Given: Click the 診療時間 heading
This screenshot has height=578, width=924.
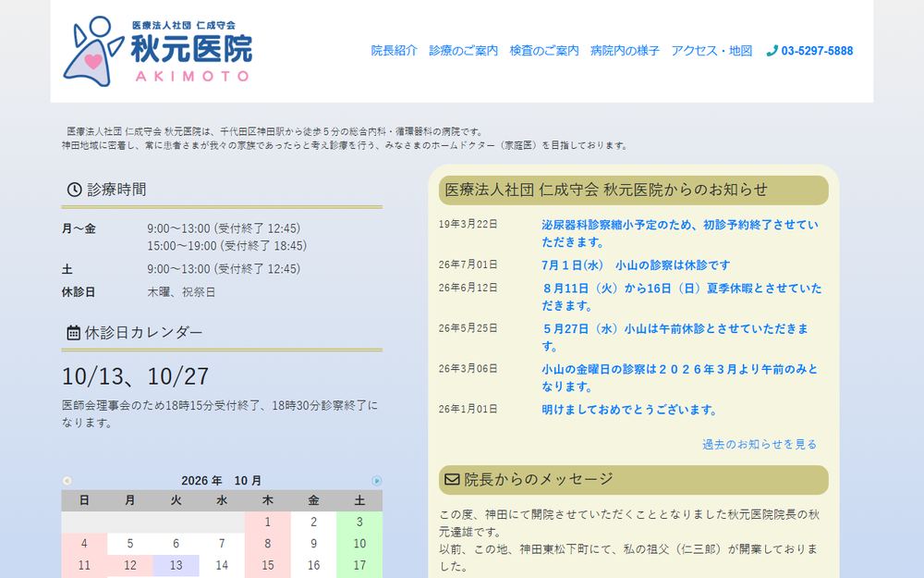Looking at the screenshot, I should [116, 190].
